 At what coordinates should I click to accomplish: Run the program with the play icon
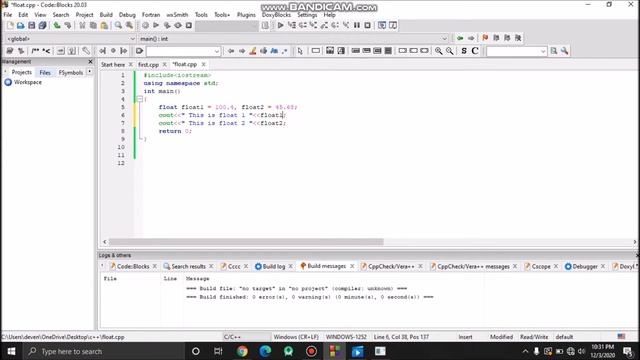[156, 25]
